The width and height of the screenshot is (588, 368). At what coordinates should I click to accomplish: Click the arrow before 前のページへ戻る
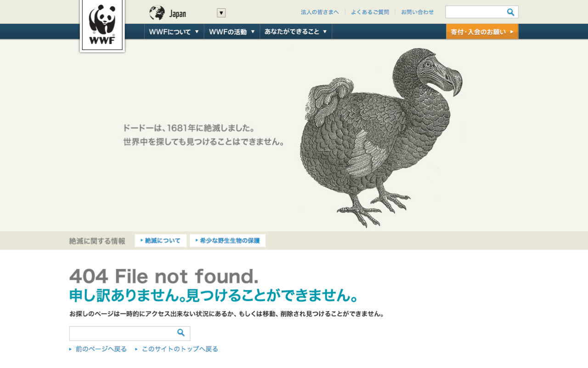(x=71, y=349)
